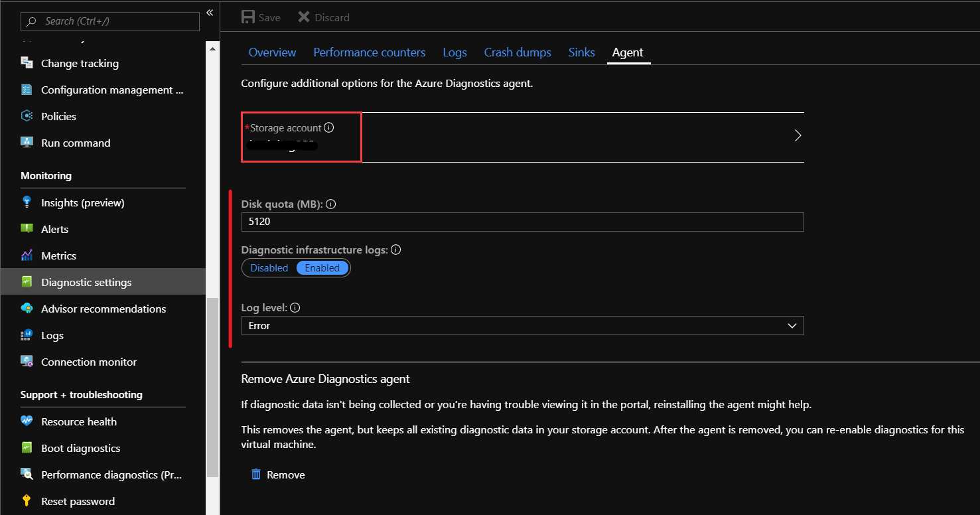Image resolution: width=980 pixels, height=515 pixels.
Task: Click the sidebar Search box
Action: pos(110,21)
